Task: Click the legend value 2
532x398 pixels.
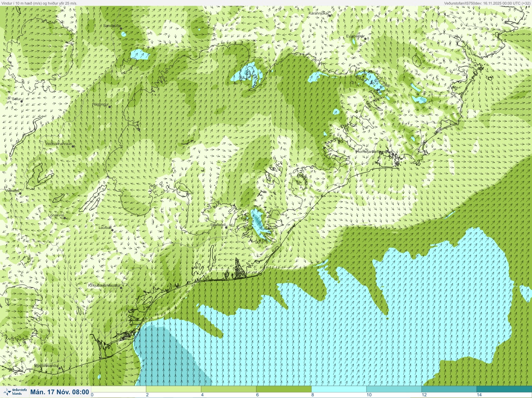Action: tap(147, 395)
